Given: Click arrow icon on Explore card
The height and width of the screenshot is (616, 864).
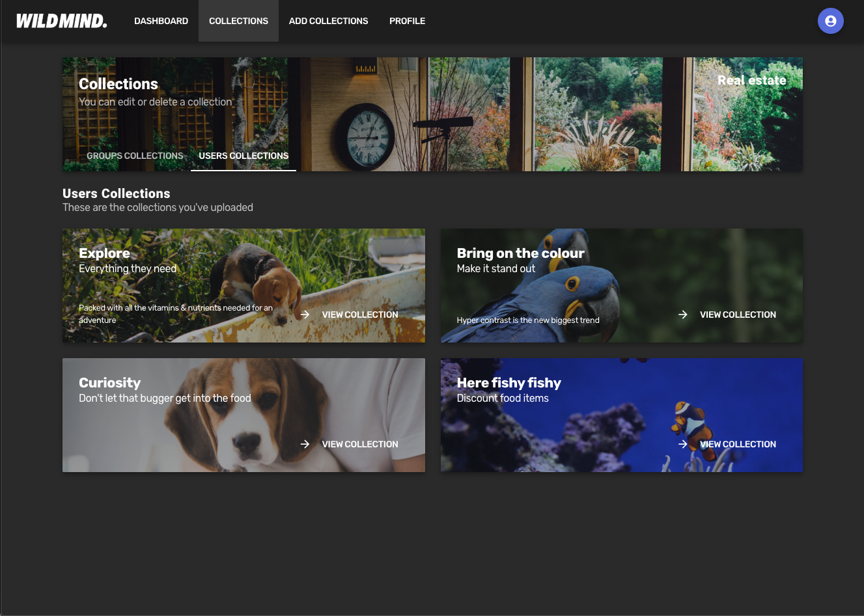Looking at the screenshot, I should tap(305, 315).
